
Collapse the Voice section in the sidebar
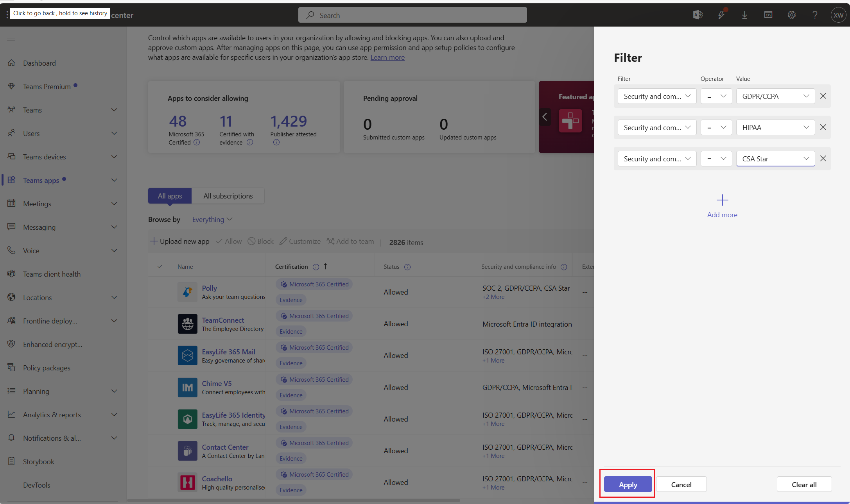tap(114, 250)
